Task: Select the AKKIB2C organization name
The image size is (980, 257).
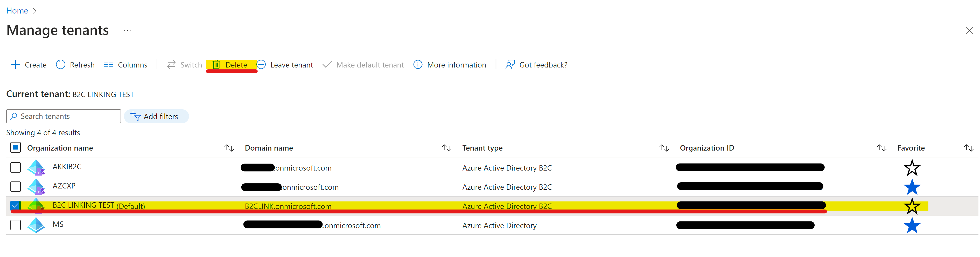Action: click(67, 167)
